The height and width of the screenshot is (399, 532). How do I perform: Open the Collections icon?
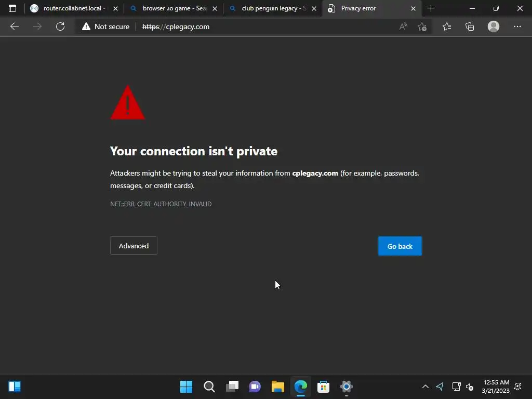click(470, 26)
